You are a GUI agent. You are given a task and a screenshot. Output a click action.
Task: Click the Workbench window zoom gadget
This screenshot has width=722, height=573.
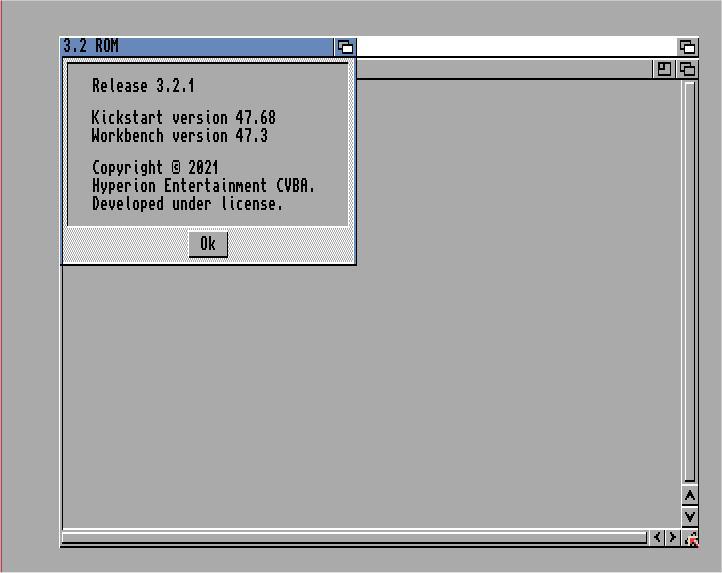[664, 69]
